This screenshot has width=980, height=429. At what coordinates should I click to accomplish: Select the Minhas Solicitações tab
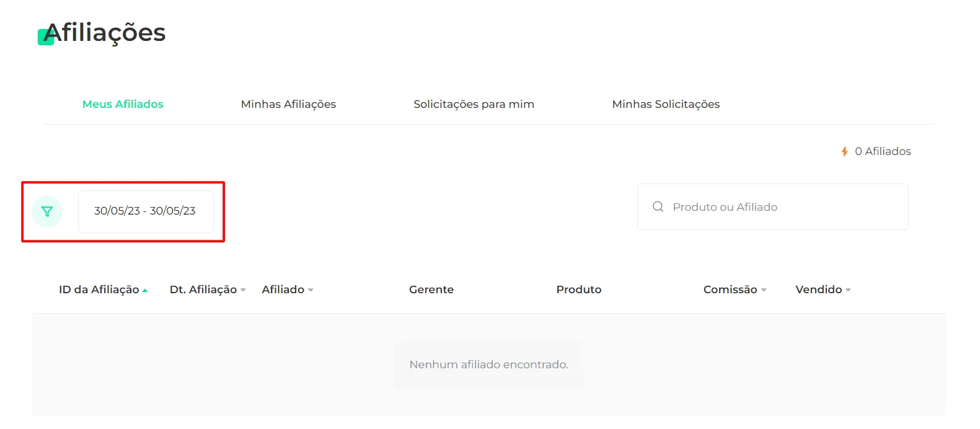pyautogui.click(x=666, y=104)
